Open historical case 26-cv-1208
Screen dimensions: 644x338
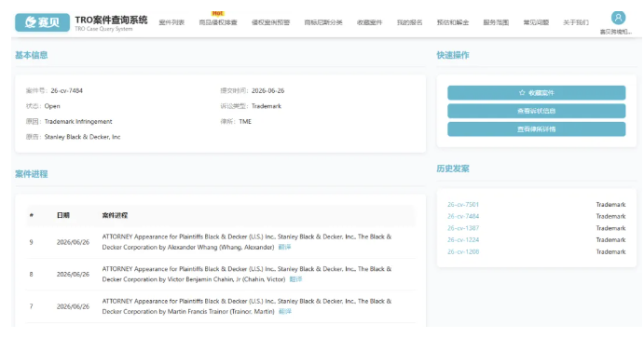click(463, 251)
